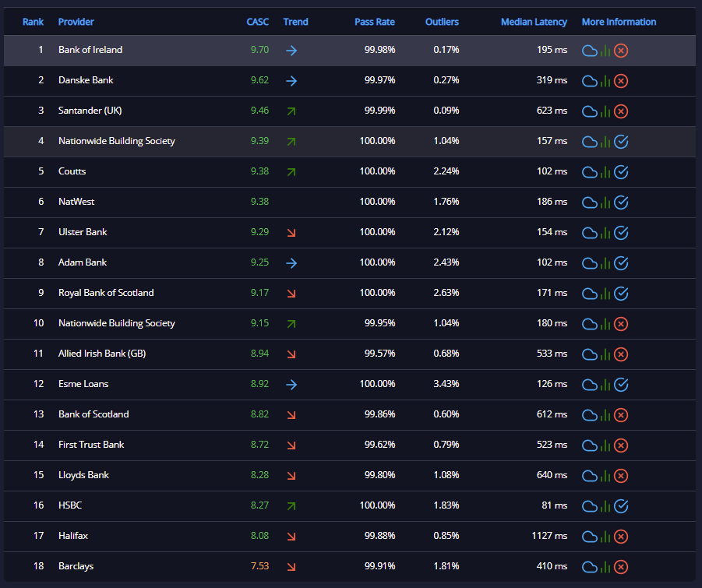This screenshot has height=588, width=702.
Task: Sort by Pass Rate column header
Action: point(375,22)
